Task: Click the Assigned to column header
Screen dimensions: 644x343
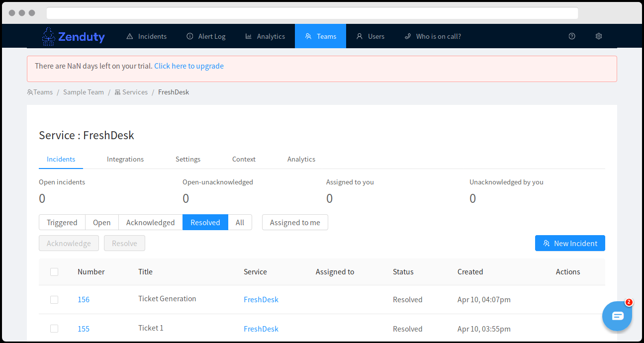Action: coord(335,272)
